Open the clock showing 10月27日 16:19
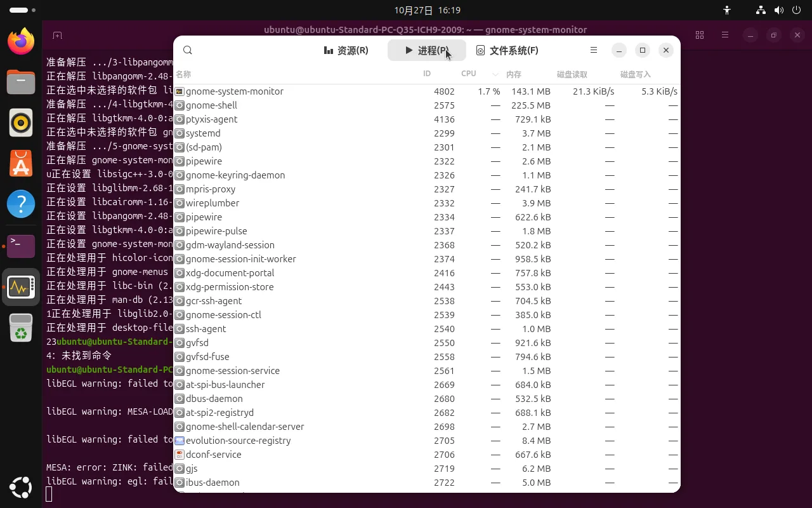The width and height of the screenshot is (812, 508). pos(427,10)
